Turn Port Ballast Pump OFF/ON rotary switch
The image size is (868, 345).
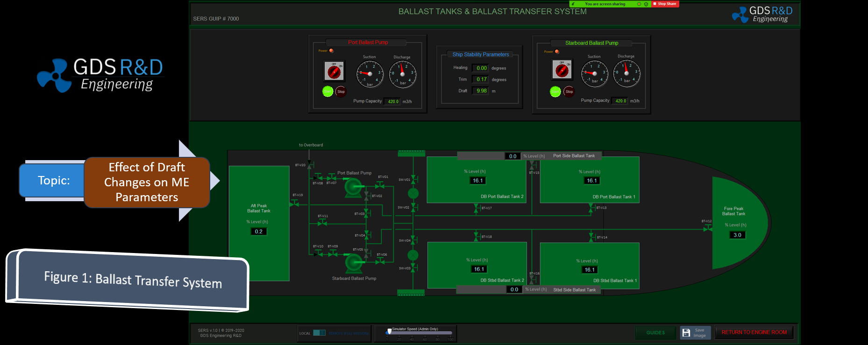(x=334, y=71)
